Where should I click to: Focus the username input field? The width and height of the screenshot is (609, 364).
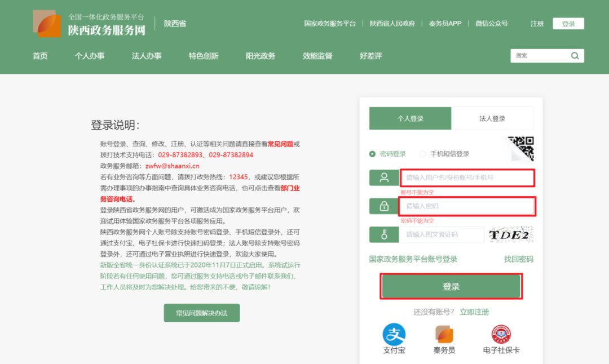click(x=467, y=178)
